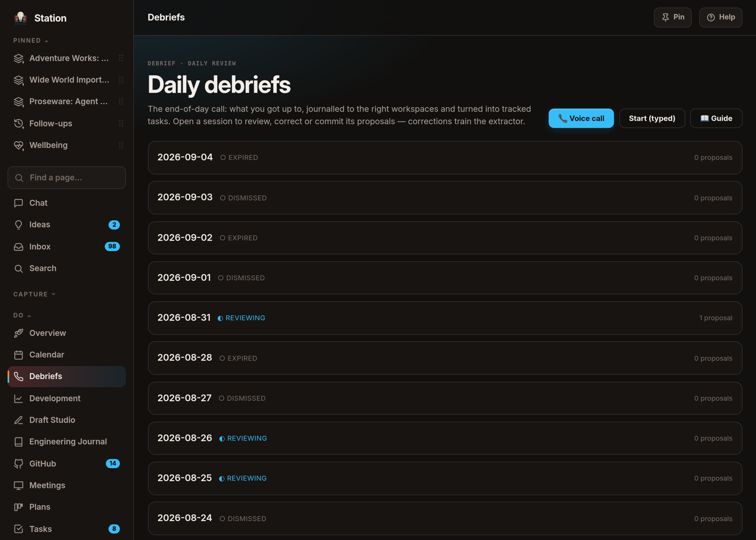Image resolution: width=756 pixels, height=540 pixels.
Task: Open the Draft Studio page
Action: click(66, 420)
